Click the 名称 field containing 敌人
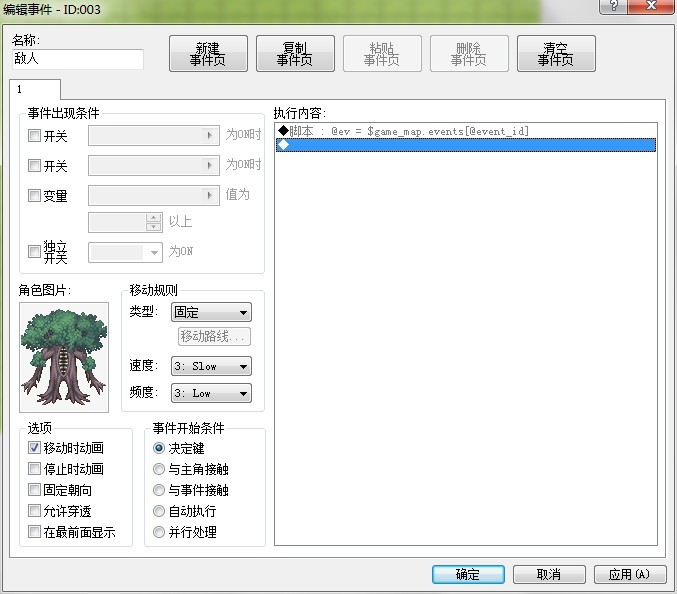This screenshot has height=594, width=677. click(78, 59)
